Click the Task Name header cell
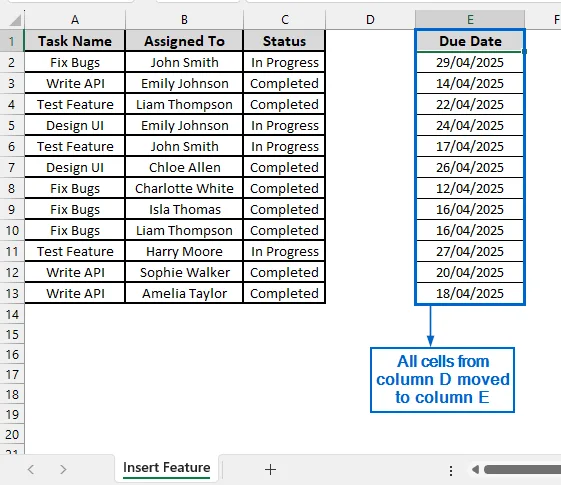This screenshot has width=561, height=485. (75, 41)
